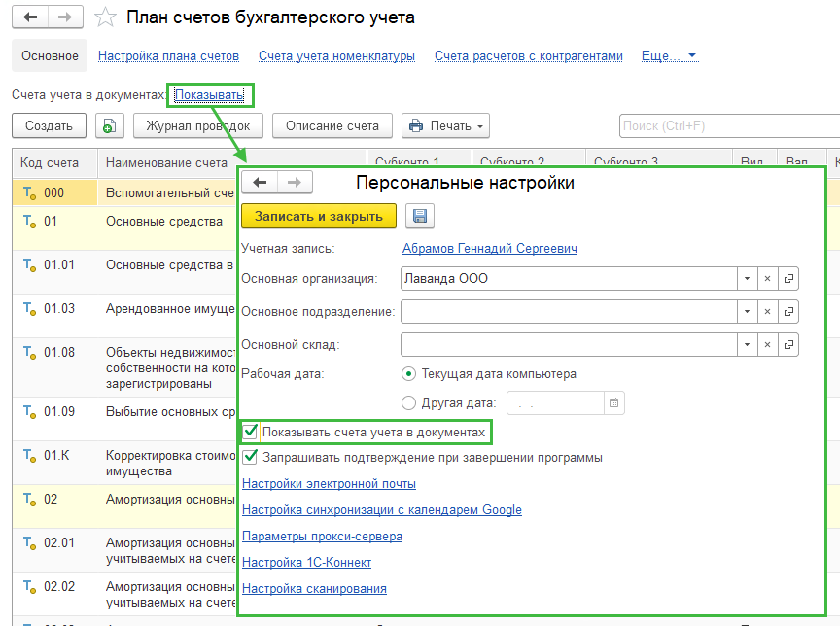Select Другая дата radio button

[408, 402]
